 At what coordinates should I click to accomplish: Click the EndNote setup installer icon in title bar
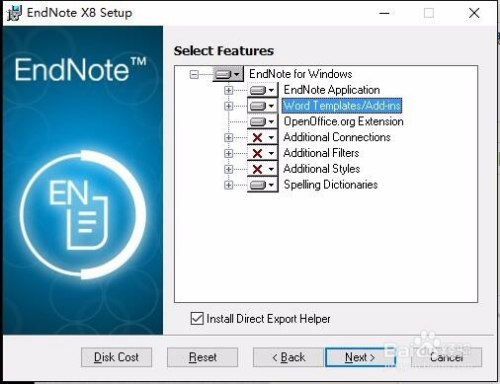pos(14,13)
